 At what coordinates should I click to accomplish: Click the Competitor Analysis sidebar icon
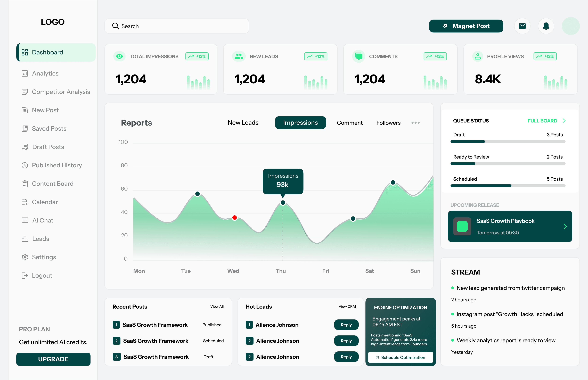point(25,92)
